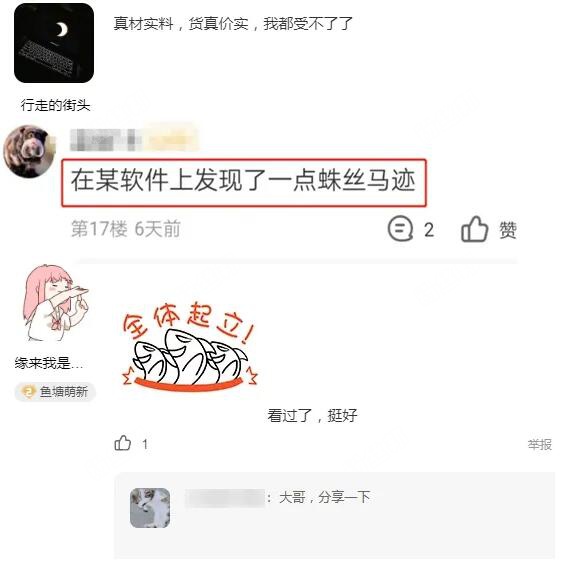
Task: Open the brown furry animal avatar
Action: point(29,151)
